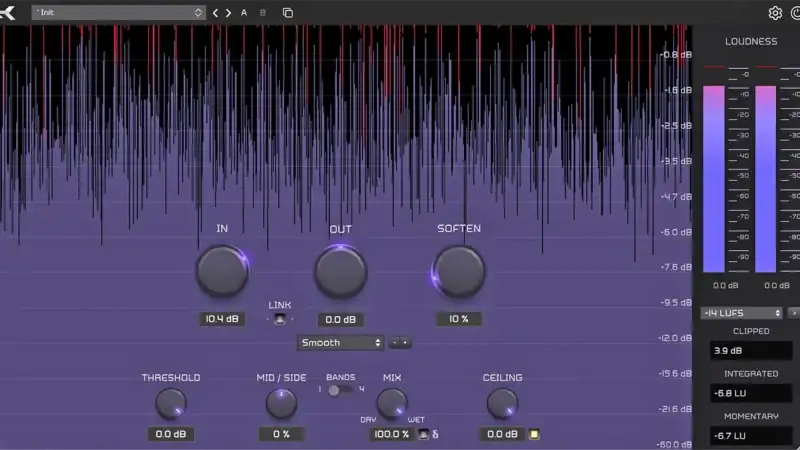Open the Smooth clipping mode dropdown
Viewport: 800px width, 450px height.
(x=340, y=343)
